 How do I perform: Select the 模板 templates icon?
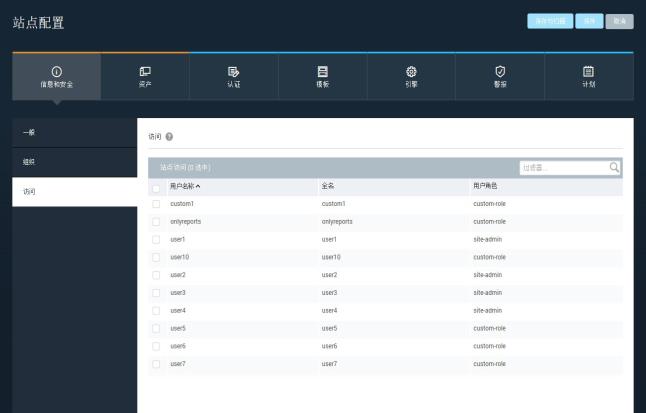coord(322,71)
